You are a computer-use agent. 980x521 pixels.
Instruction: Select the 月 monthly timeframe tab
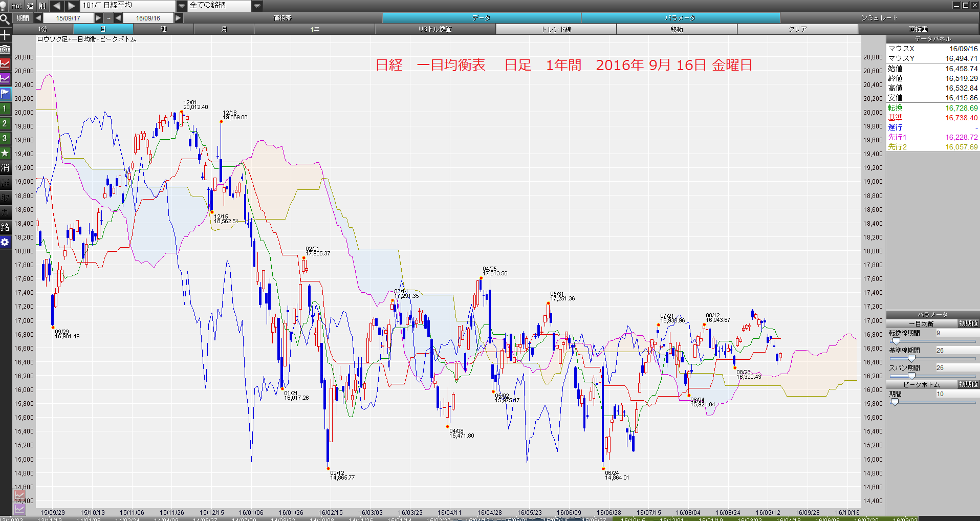point(224,29)
